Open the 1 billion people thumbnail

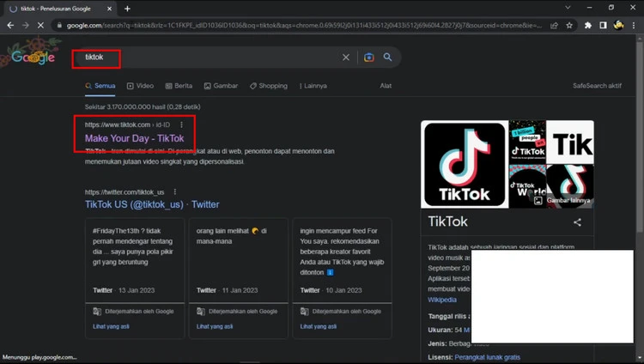(x=527, y=143)
